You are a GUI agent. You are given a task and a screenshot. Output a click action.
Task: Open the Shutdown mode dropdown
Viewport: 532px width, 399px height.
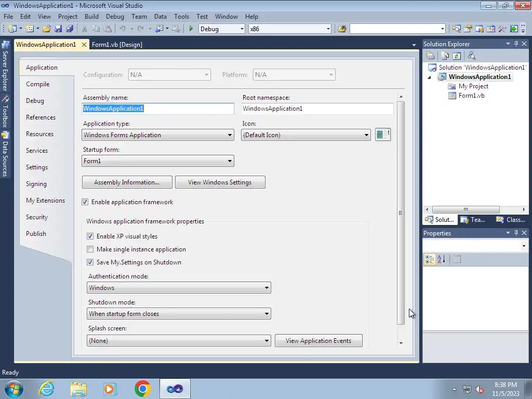tap(179, 313)
